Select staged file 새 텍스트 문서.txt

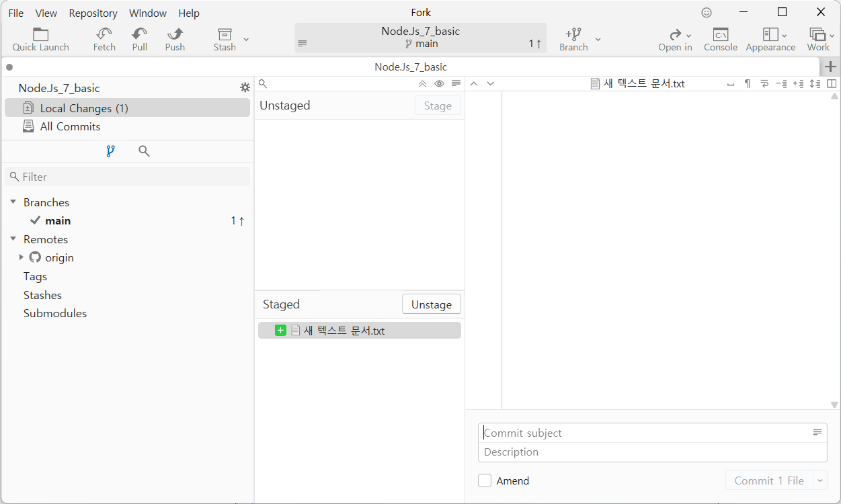point(360,330)
